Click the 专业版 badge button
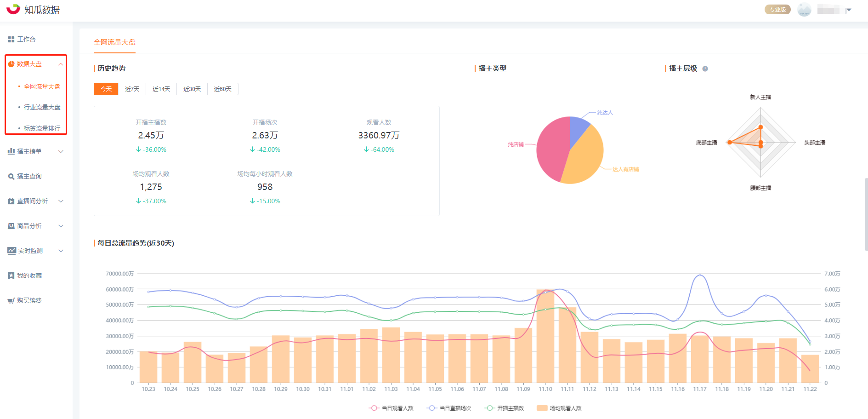The height and width of the screenshot is (419, 868). click(x=777, y=10)
